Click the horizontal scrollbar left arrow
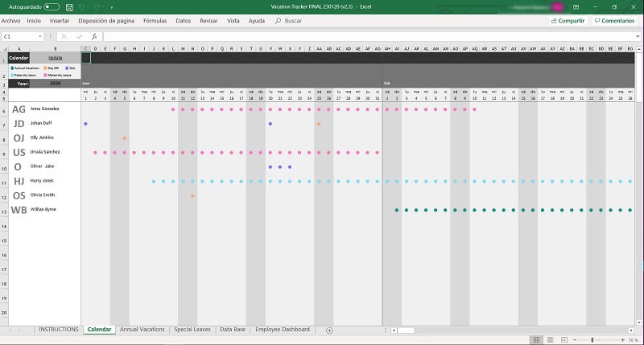644x345 pixels. (x=394, y=331)
